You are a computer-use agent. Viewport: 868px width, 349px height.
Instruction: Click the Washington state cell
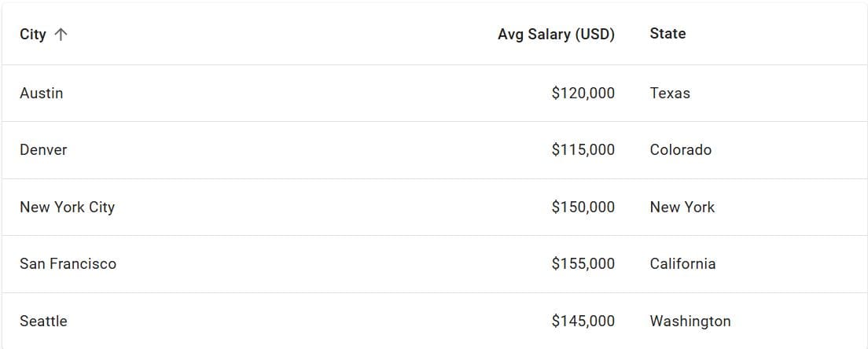tap(690, 321)
